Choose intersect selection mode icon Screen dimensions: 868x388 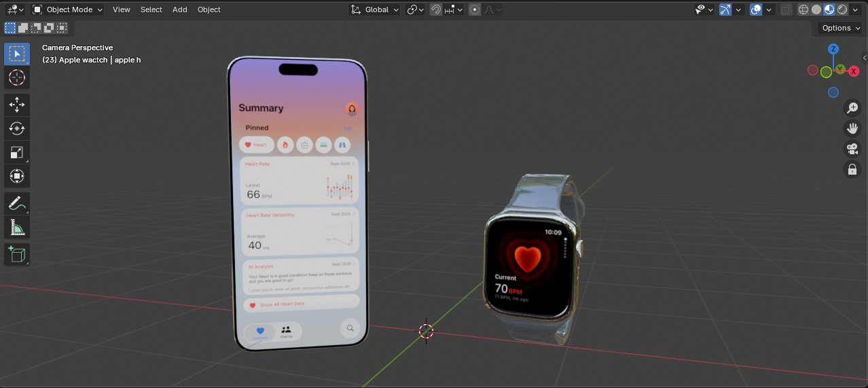click(62, 28)
